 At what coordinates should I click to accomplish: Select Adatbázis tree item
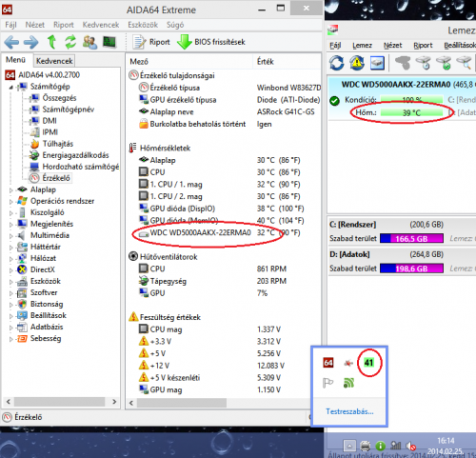(47, 327)
